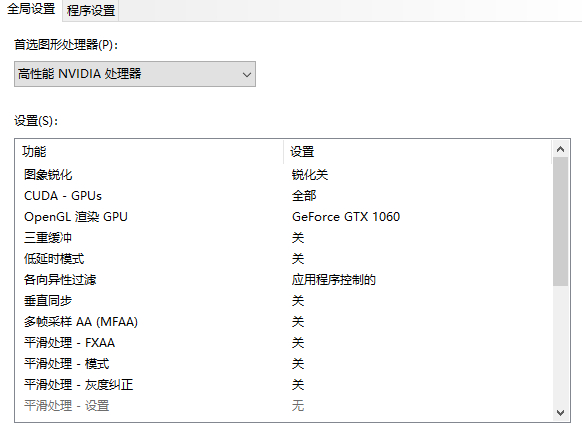Click the scrollbar down arrow in settings list
Viewport: 582px width, 430px height.
(x=560, y=413)
